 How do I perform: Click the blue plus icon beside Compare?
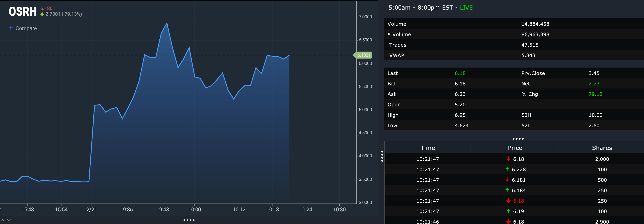point(11,28)
